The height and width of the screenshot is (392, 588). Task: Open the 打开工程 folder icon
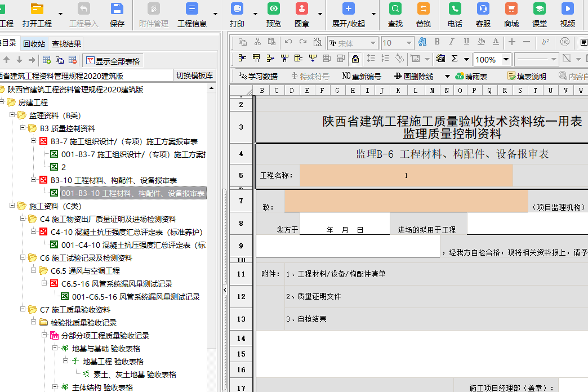pos(37,9)
